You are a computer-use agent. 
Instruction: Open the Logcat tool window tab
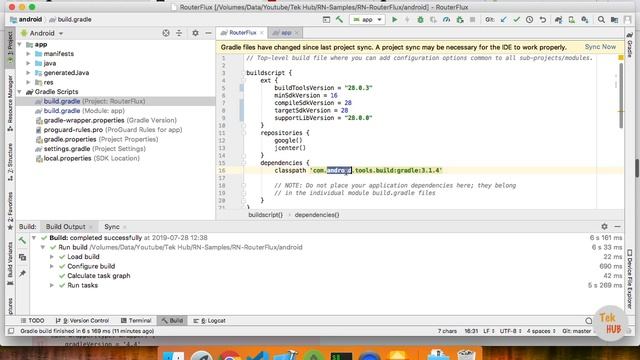click(x=209, y=321)
